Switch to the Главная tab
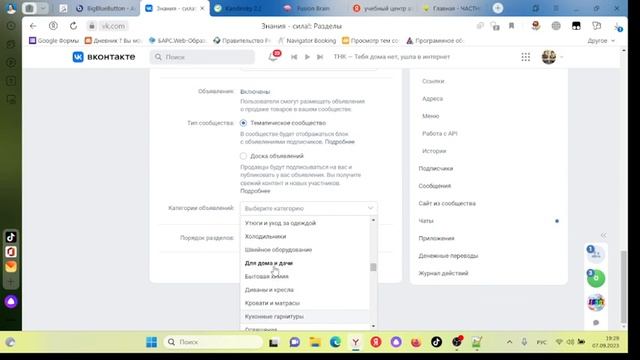 [x=451, y=8]
